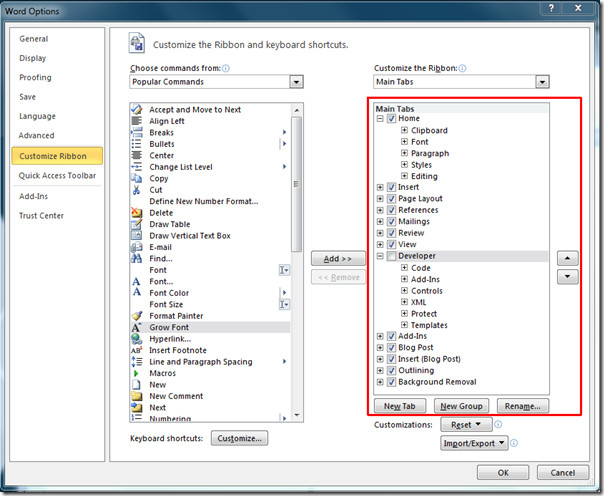The image size is (604, 496).
Task: Uncheck the Mailings checkbox
Action: (x=391, y=221)
